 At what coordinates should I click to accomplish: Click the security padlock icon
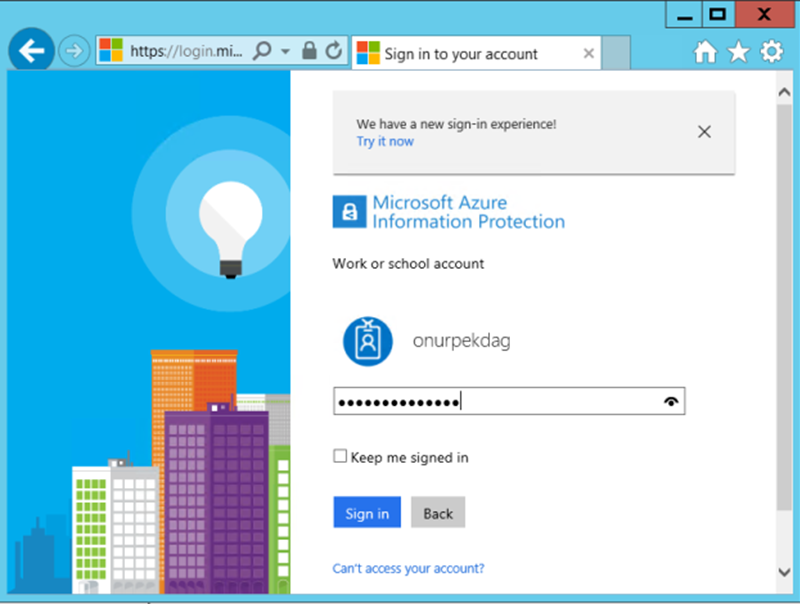(309, 51)
